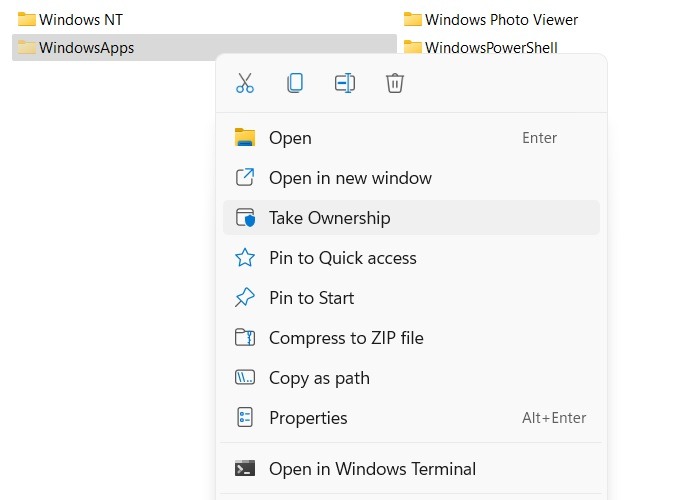The height and width of the screenshot is (500, 700).
Task: Select the WindowsPowerShell folder
Action: pos(480,47)
